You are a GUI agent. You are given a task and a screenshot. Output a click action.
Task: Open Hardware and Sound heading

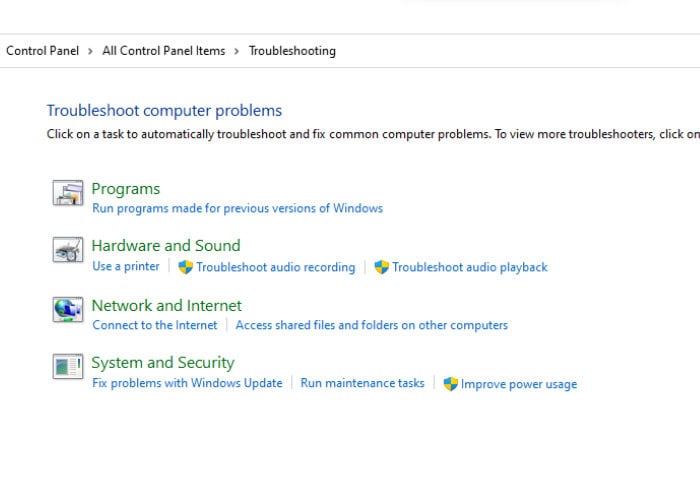[x=166, y=246]
